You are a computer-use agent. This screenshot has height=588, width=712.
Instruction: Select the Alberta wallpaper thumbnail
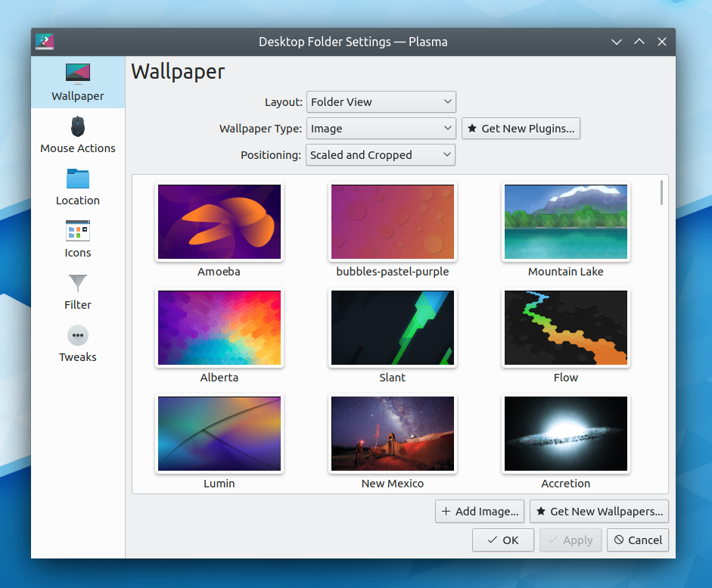point(219,328)
